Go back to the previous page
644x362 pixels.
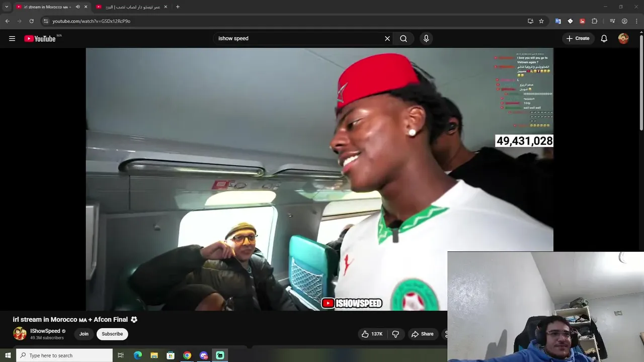point(8,21)
